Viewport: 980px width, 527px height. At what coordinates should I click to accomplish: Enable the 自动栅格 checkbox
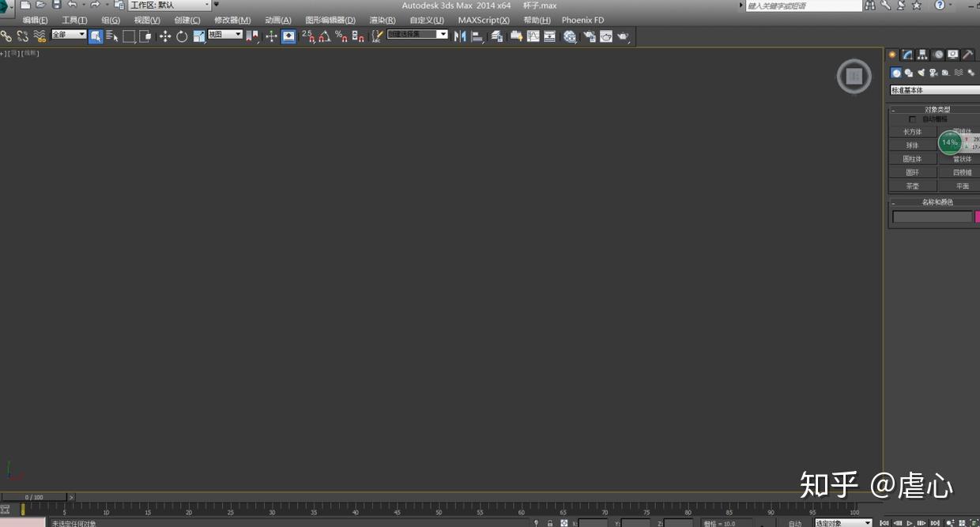[x=913, y=119]
